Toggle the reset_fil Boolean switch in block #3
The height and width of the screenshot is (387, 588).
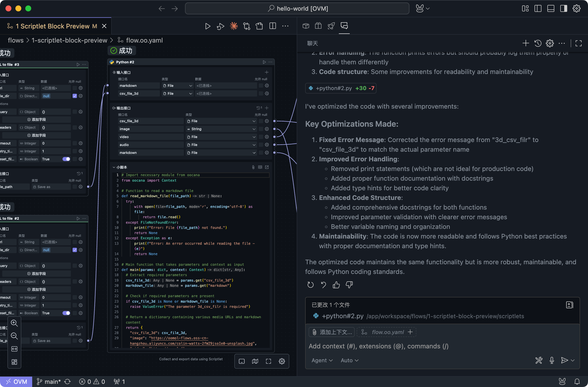(66, 159)
